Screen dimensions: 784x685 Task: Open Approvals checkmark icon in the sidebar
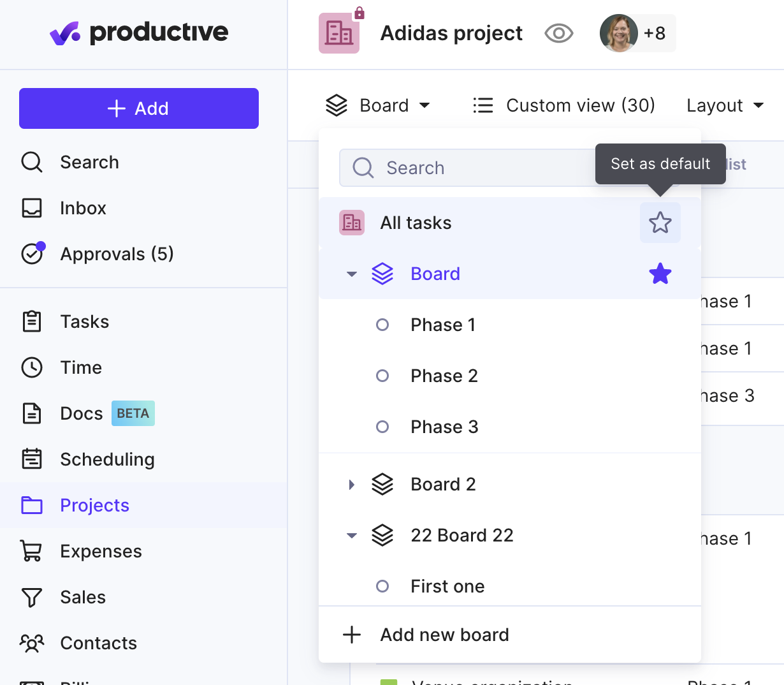pos(33,253)
